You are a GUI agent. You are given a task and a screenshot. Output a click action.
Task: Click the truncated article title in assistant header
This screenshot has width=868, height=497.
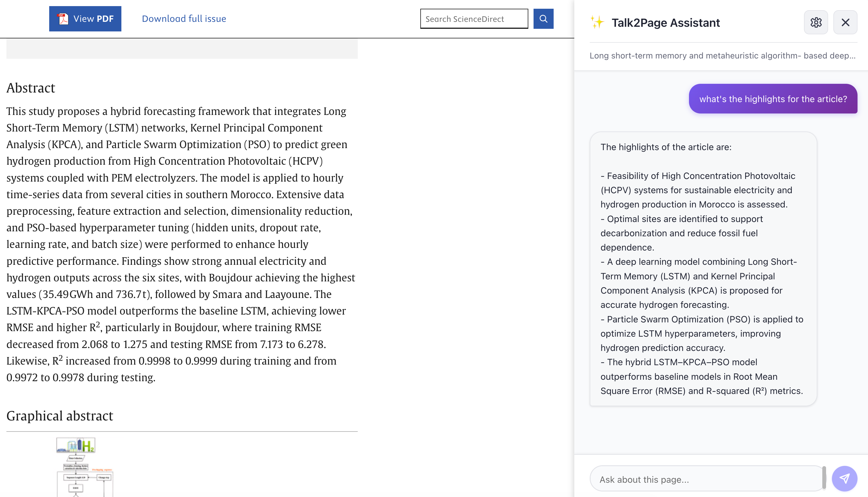(722, 56)
